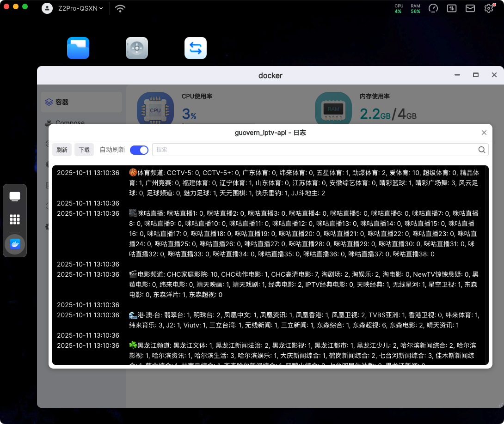Open the file manager desktop icon

[78, 48]
